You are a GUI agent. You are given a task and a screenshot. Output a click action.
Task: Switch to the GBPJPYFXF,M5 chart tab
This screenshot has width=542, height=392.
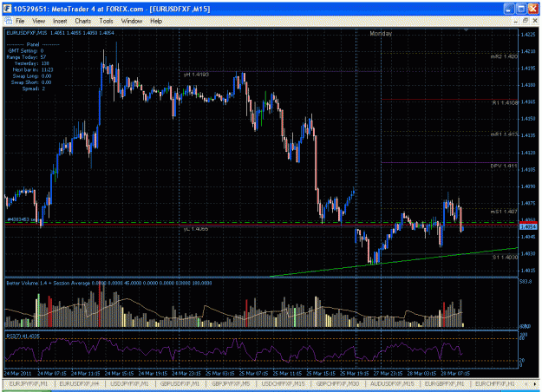click(x=231, y=383)
